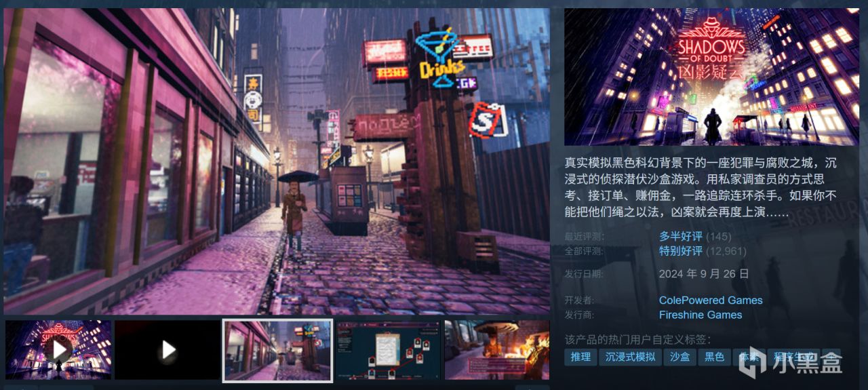The height and width of the screenshot is (390, 868).
Task: Select the 体素 tag
Action: point(749,357)
